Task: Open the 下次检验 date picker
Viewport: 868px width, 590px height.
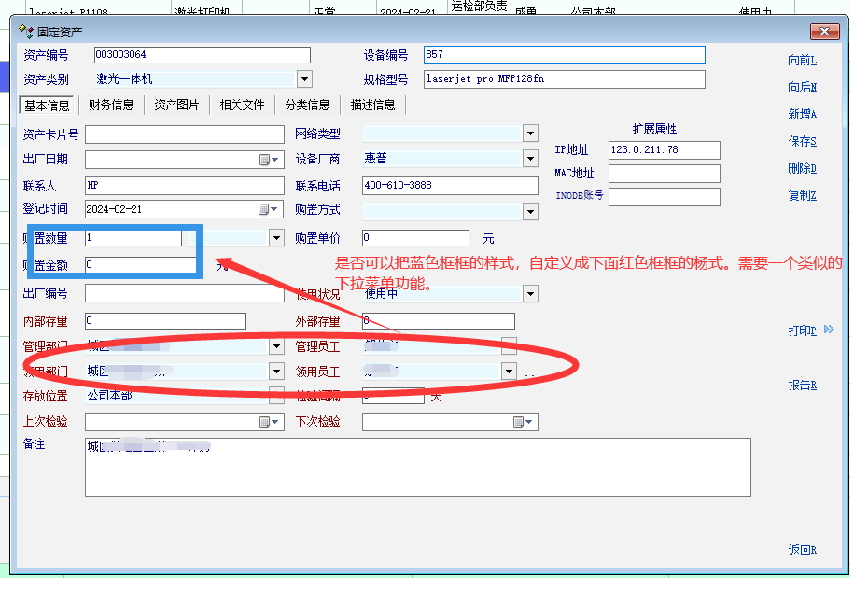Action: coord(523,423)
